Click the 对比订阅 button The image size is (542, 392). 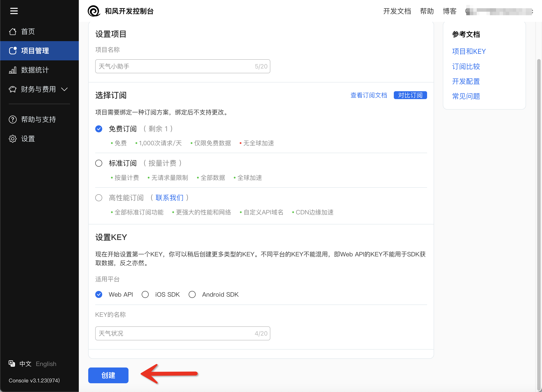pyautogui.click(x=410, y=95)
